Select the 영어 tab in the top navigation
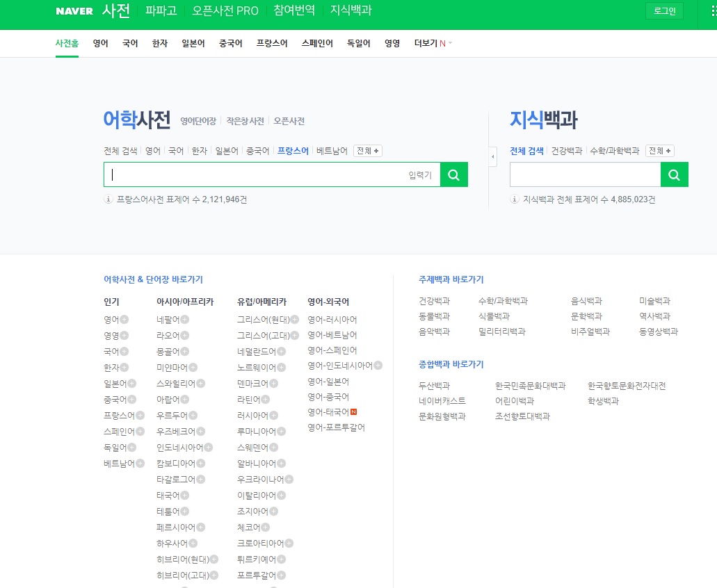 coord(101,43)
